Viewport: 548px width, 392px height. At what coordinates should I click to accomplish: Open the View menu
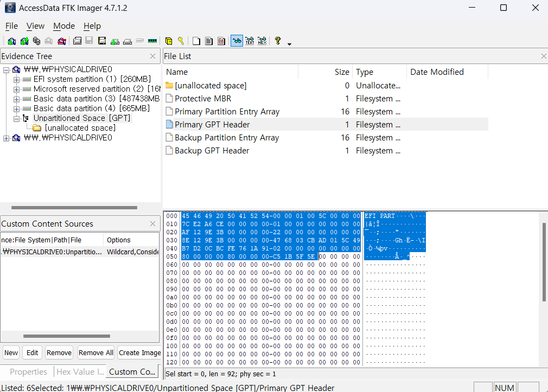pyautogui.click(x=35, y=26)
